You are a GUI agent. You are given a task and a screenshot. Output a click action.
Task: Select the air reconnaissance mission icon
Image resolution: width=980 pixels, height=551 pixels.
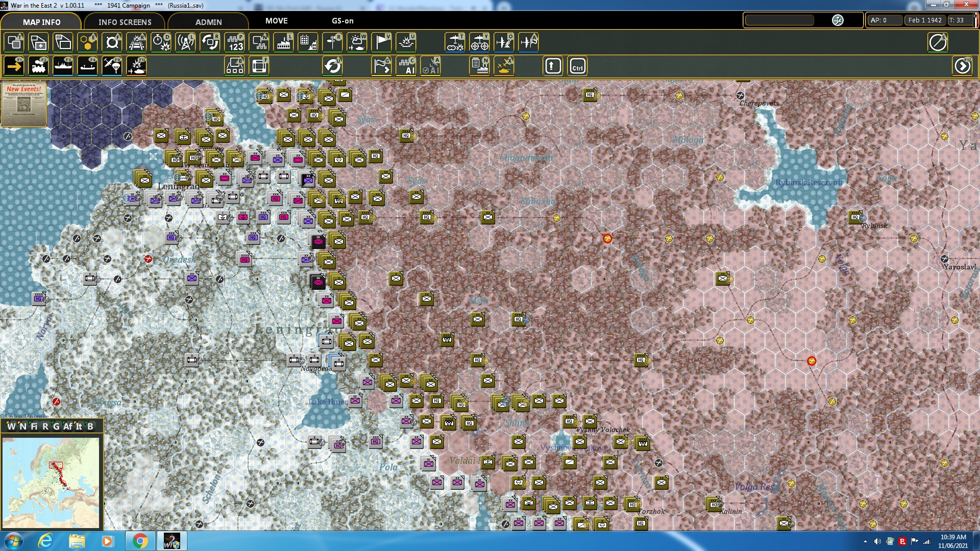tap(504, 43)
